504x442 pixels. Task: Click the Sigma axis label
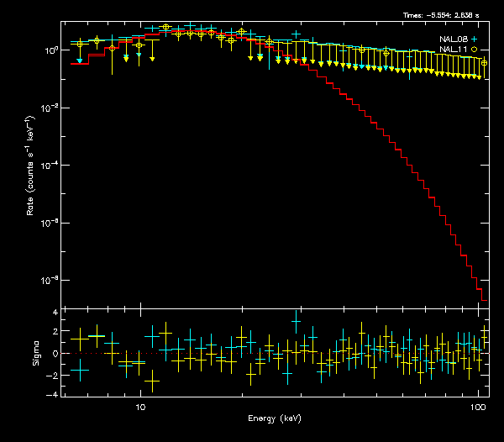35,353
